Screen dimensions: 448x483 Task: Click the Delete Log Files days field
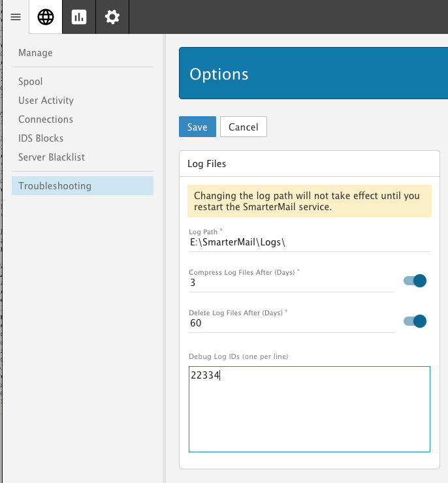click(291, 323)
